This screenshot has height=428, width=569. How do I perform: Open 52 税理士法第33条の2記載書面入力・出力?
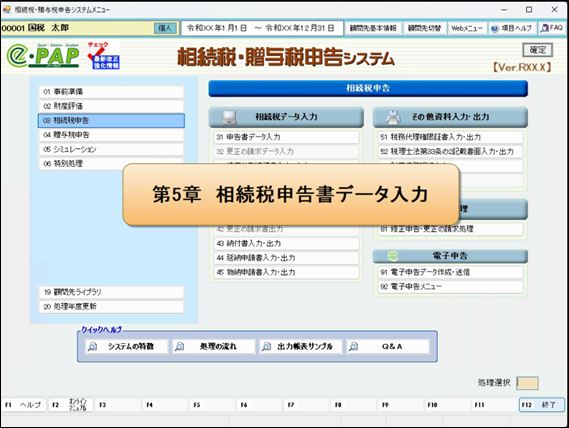pyautogui.click(x=450, y=151)
